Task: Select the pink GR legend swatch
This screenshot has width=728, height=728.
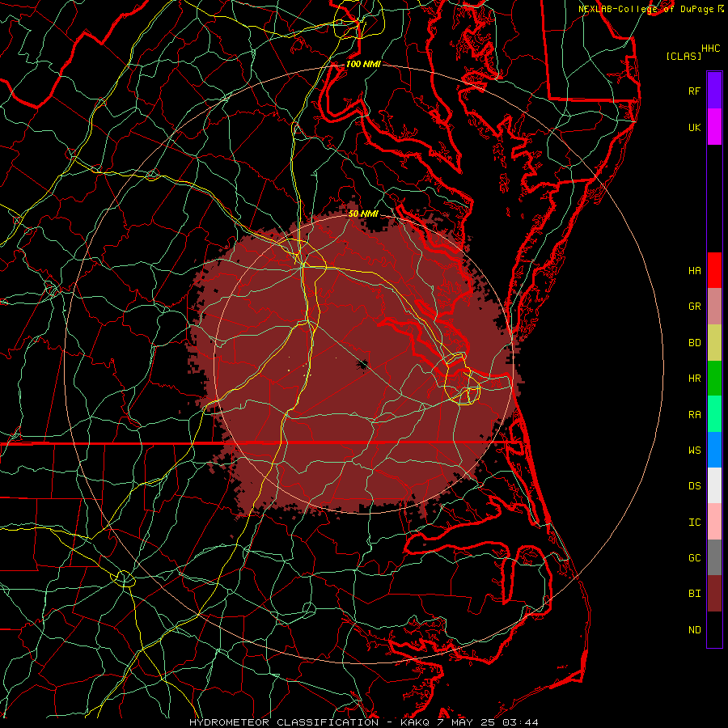Action: tap(714, 307)
